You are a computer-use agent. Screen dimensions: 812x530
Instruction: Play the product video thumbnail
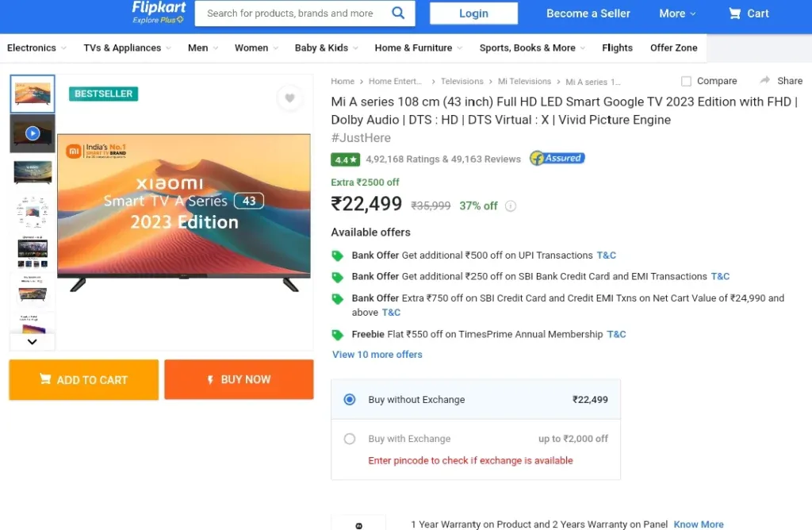click(33, 133)
